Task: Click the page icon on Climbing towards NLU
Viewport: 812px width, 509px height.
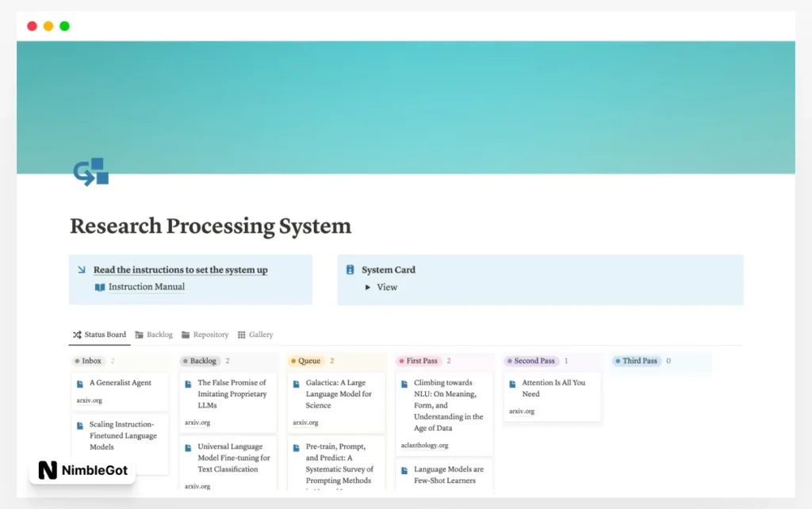Action: click(x=404, y=384)
